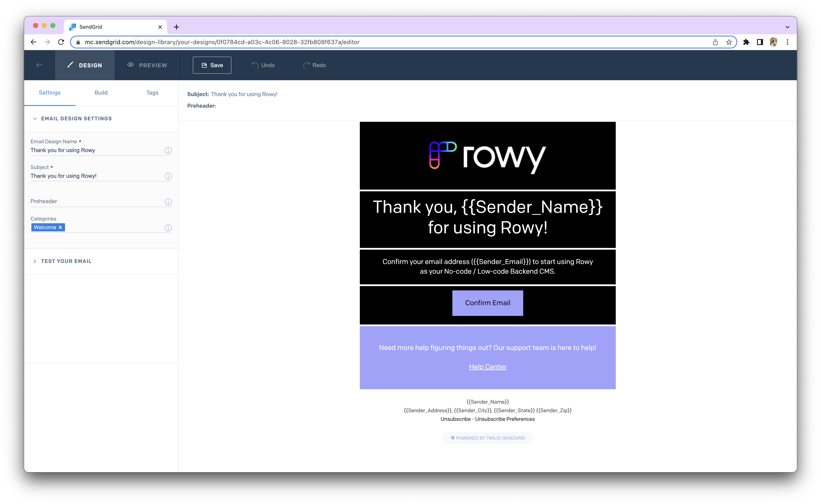Click the Confirm Email button in the preview

coord(487,303)
